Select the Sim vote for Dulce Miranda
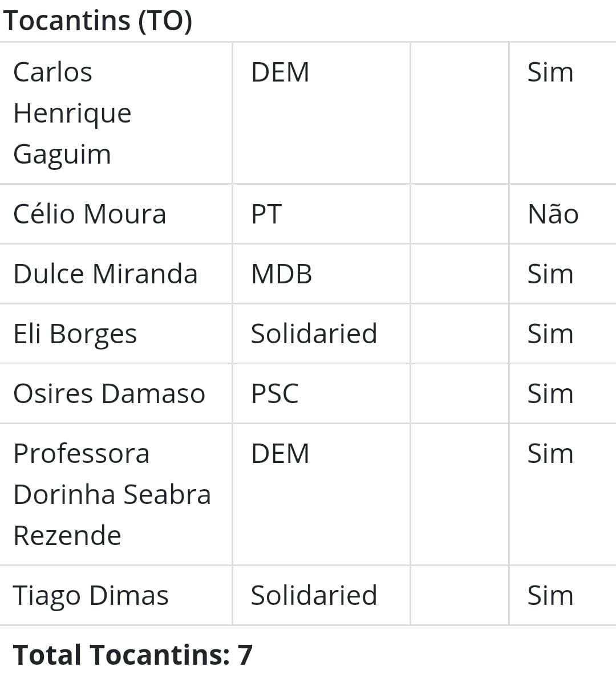 pos(550,274)
